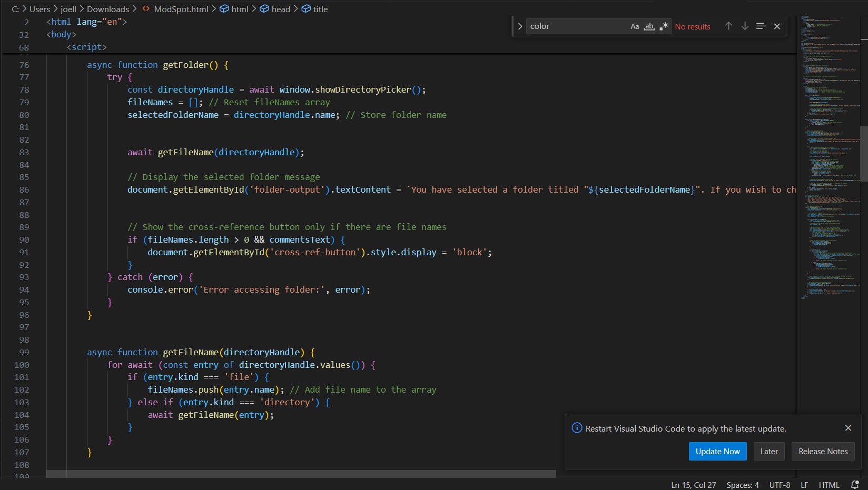Toggle Use Regular Expression search
The width and height of the screenshot is (868, 490).
click(x=664, y=26)
